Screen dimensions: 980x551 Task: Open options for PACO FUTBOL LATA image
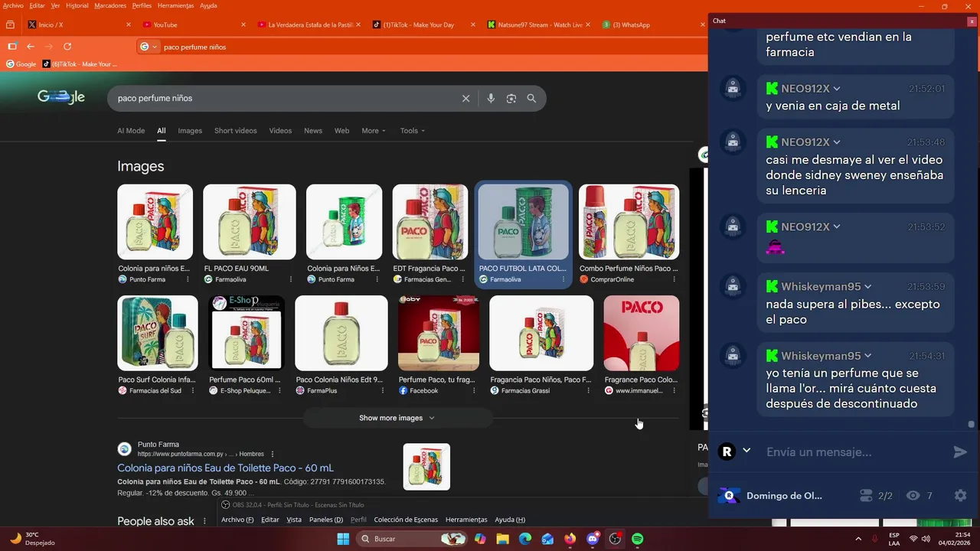pyautogui.click(x=563, y=279)
